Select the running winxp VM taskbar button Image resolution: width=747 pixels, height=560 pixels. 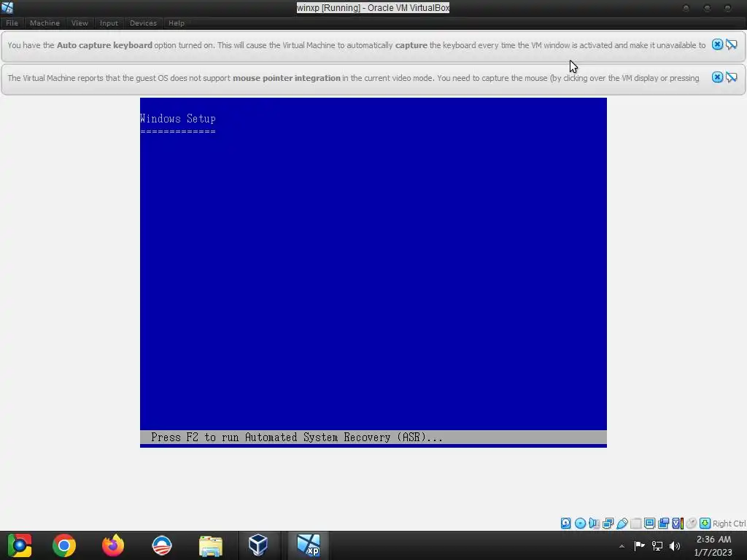pyautogui.click(x=309, y=545)
